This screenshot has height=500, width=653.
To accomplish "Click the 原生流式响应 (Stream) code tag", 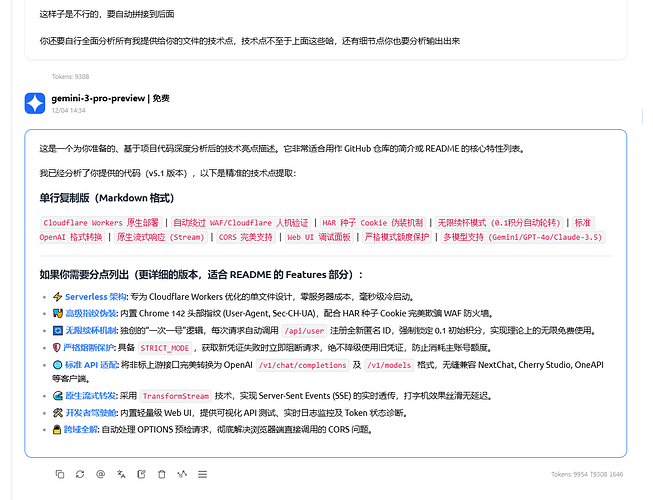I will point(160,237).
